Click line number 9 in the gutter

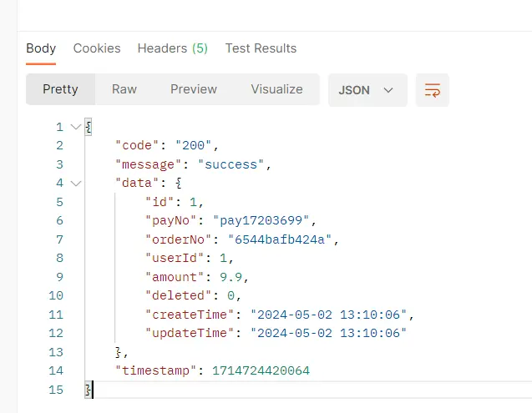pyautogui.click(x=58, y=277)
